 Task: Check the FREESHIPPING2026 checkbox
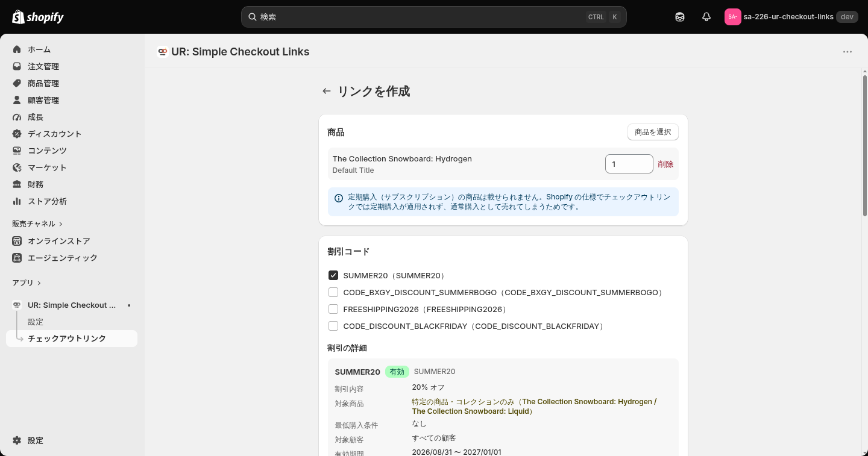tap(333, 309)
